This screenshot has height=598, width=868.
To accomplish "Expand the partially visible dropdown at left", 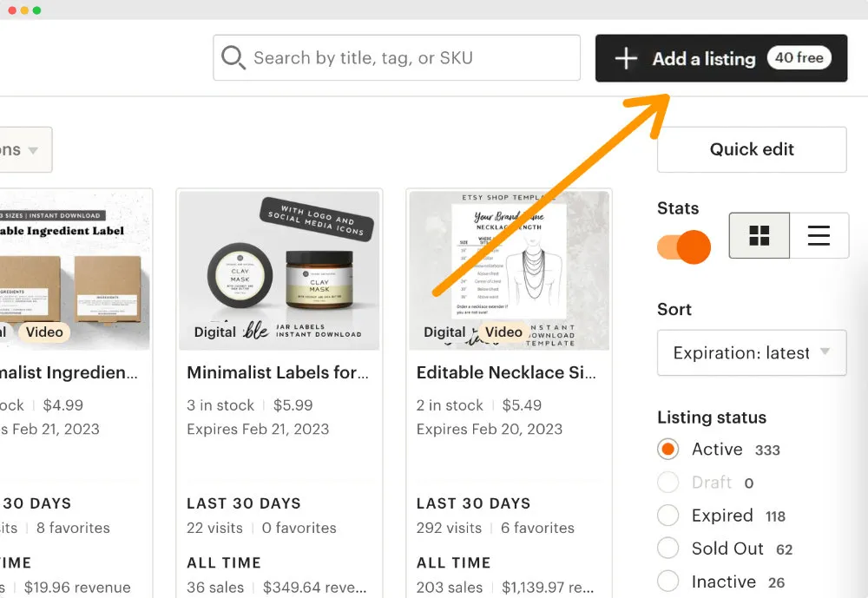I will (24, 150).
